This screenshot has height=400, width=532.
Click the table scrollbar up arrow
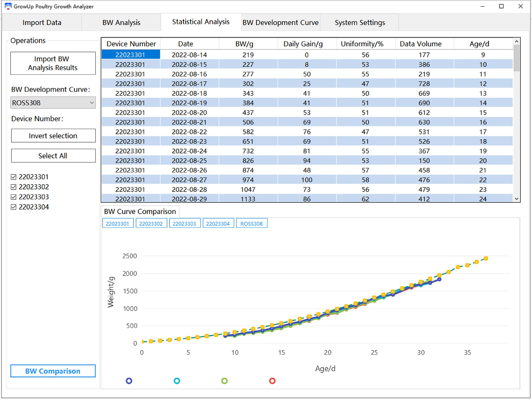coord(516,42)
